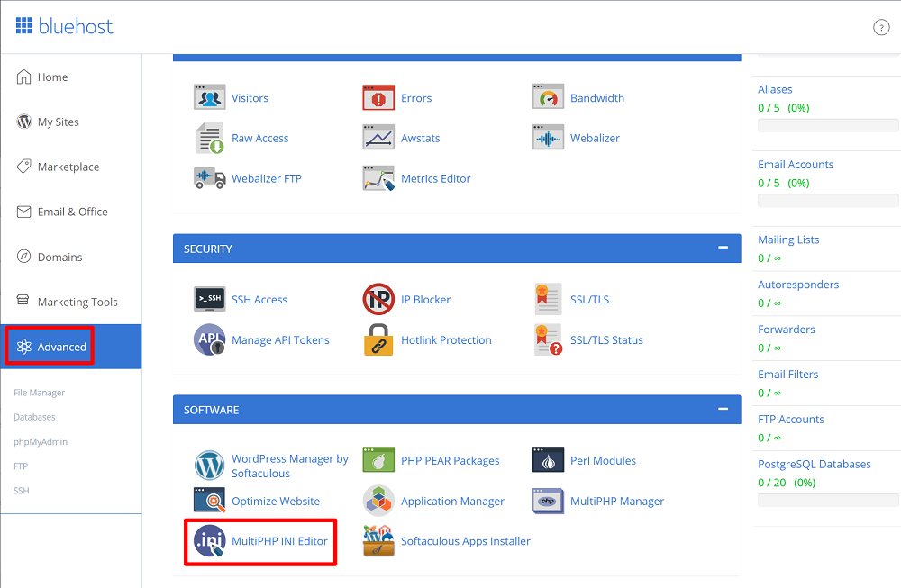Click the Awstats chart icon
This screenshot has height=588, width=901.
[x=378, y=138]
